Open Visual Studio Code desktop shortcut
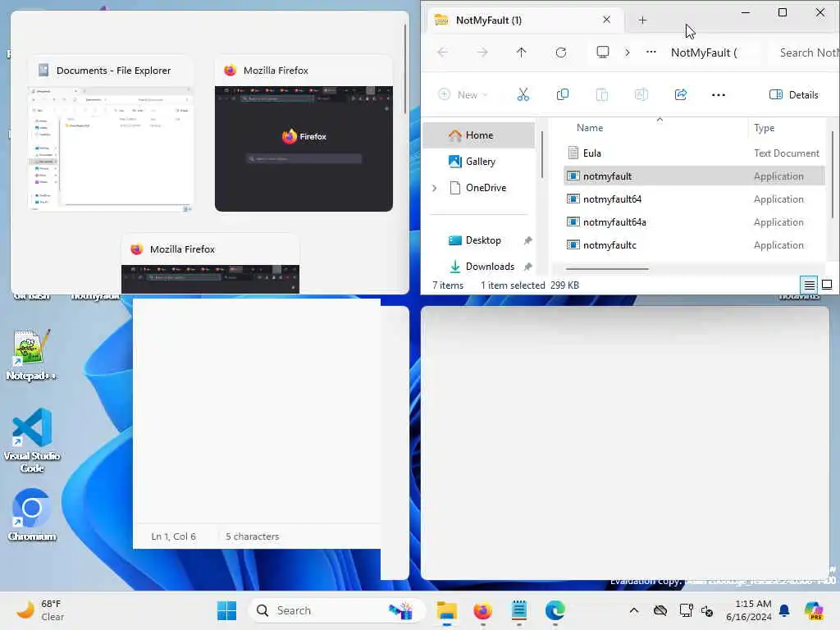840x630 pixels. [x=32, y=441]
